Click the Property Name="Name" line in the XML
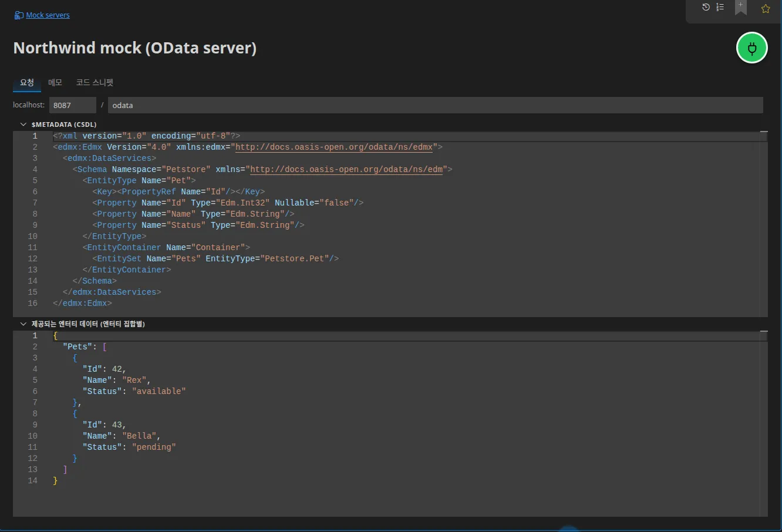Image resolution: width=782 pixels, height=532 pixels. pos(193,214)
